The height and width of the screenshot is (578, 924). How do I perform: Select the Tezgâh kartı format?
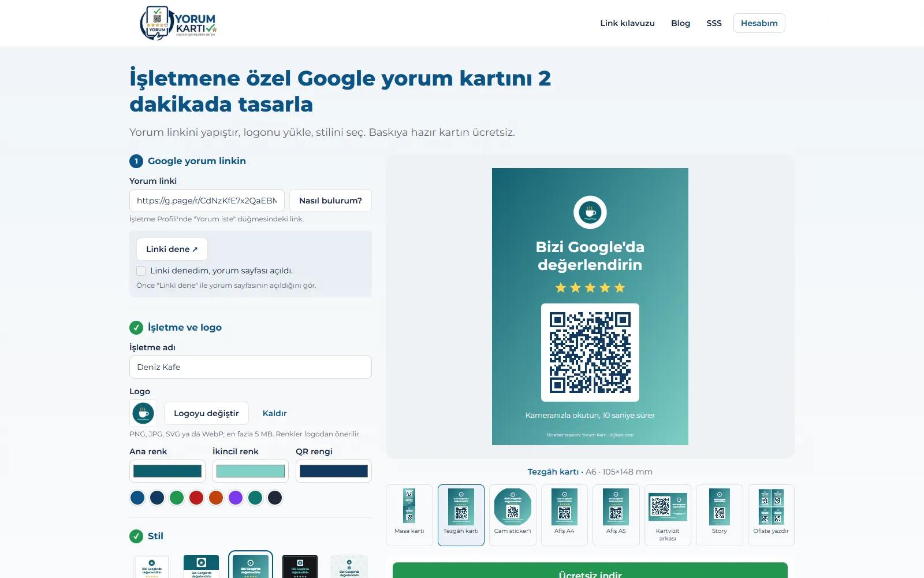(461, 515)
